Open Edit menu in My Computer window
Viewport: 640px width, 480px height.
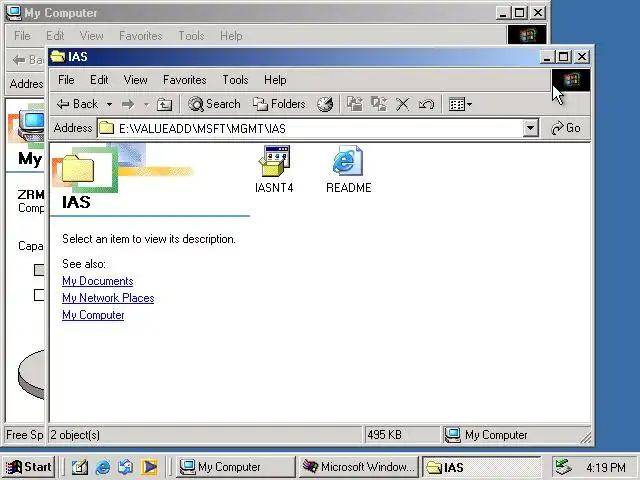pos(55,36)
